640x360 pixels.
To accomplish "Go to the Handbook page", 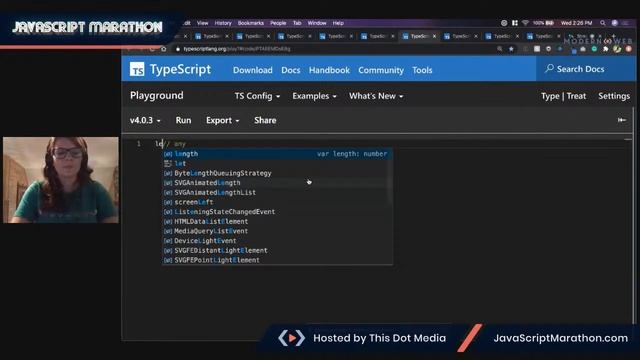I will pyautogui.click(x=329, y=70).
